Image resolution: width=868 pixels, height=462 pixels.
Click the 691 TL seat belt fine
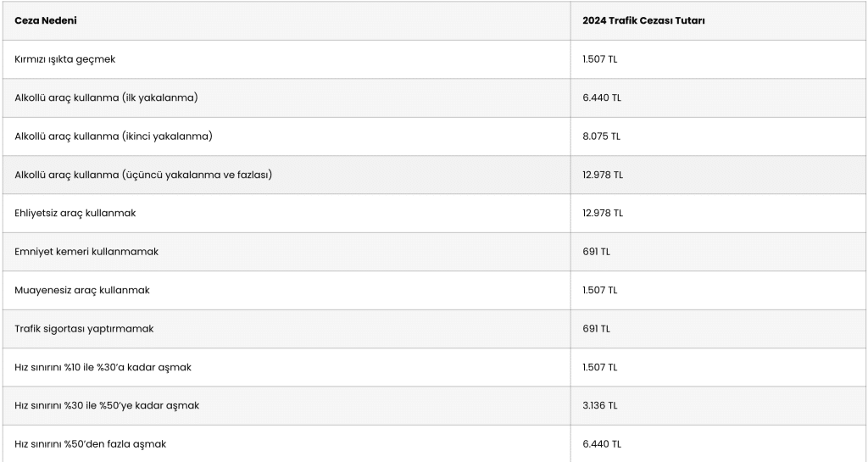pyautogui.click(x=596, y=252)
